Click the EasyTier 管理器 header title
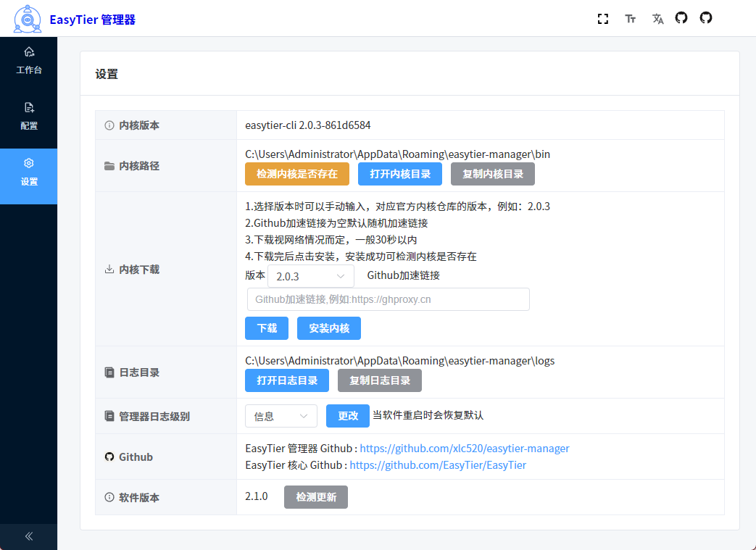 coord(93,20)
